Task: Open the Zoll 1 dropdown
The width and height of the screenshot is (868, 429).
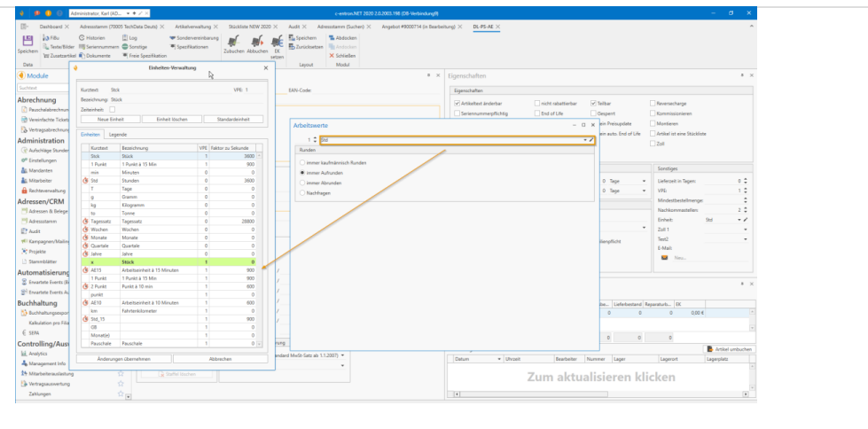Action: 746,229
